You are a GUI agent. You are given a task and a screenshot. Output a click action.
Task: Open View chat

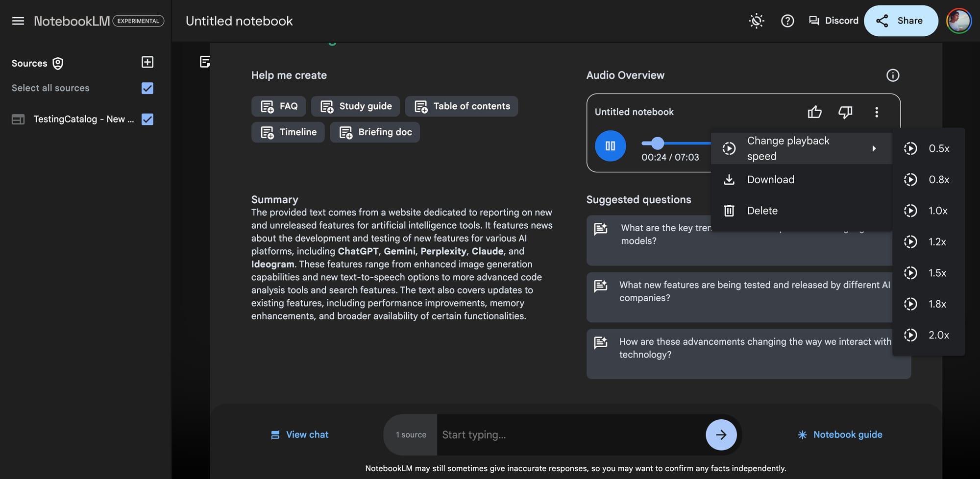tap(299, 434)
